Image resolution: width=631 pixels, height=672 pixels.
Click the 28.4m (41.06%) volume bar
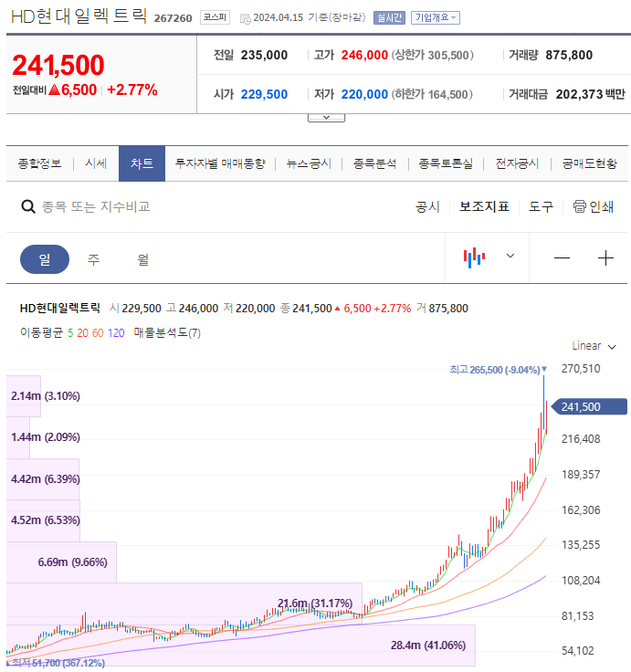(x=241, y=645)
